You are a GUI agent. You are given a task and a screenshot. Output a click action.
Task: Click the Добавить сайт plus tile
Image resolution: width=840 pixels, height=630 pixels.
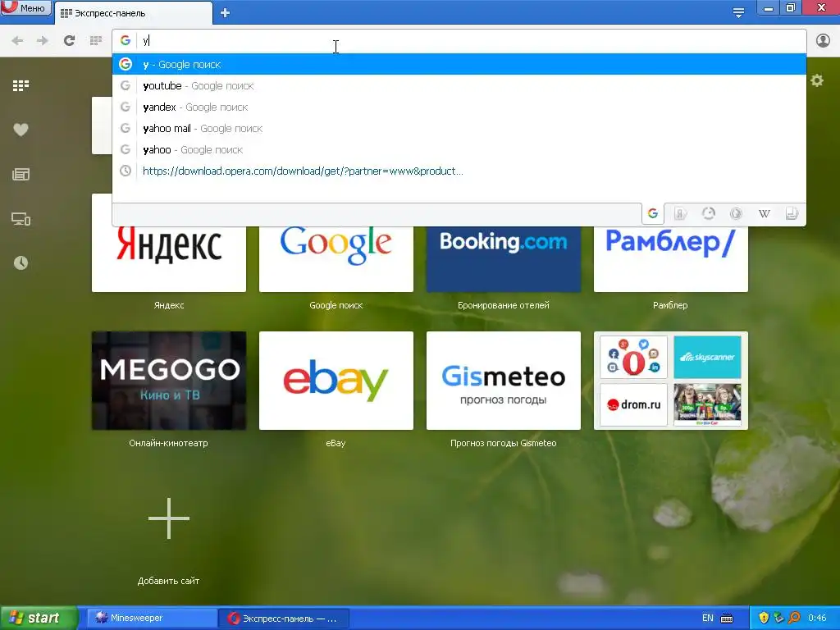(169, 518)
